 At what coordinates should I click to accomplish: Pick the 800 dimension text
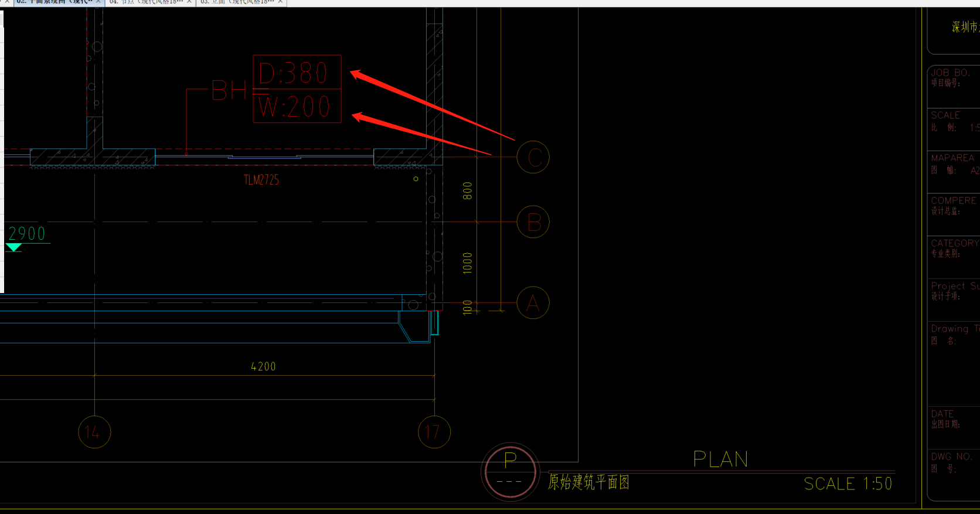pos(467,190)
